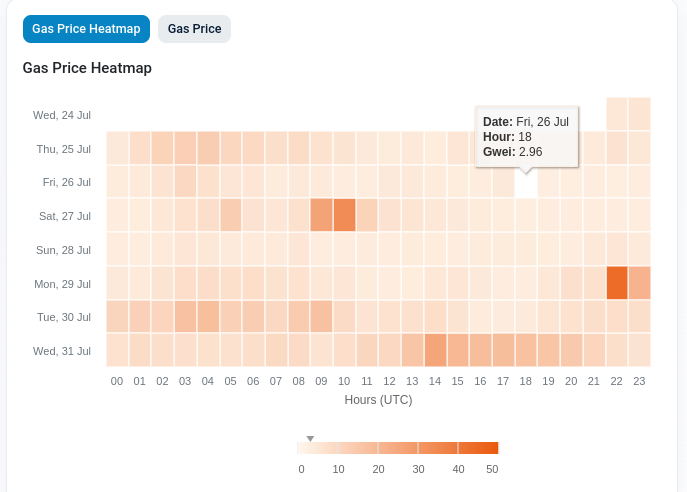Click the Sat, 27 Jul axis label
Image resolution: width=687 pixels, height=492 pixels.
(64, 216)
